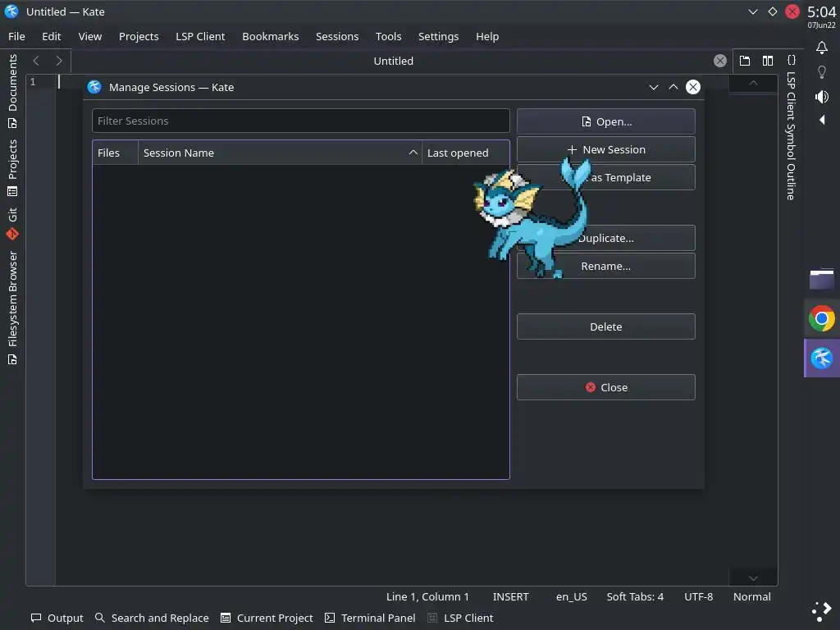Click the split view icon
Viewport: 840px width, 630px height.
(x=768, y=61)
